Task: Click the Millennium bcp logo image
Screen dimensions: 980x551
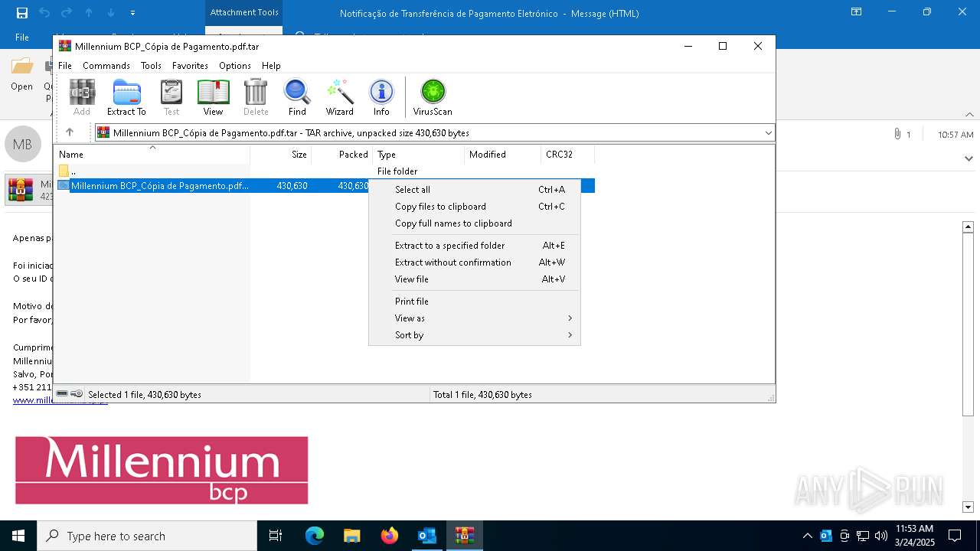Action: tap(162, 470)
